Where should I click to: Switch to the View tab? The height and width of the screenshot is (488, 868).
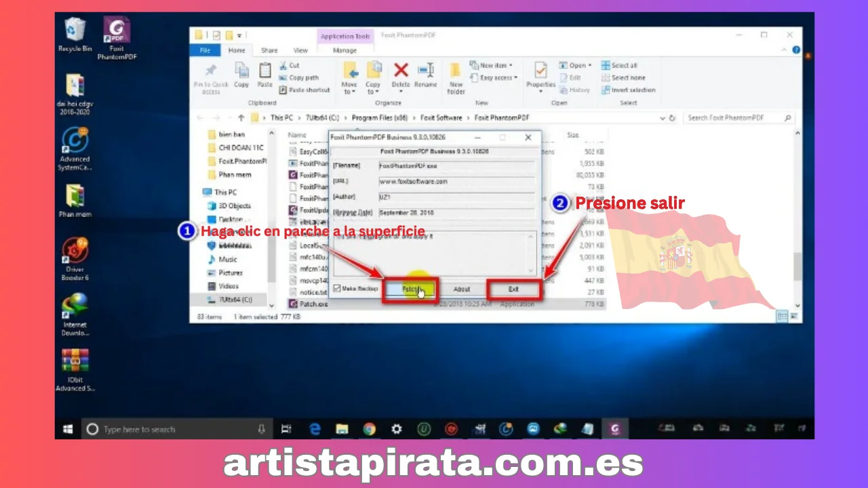(x=300, y=50)
